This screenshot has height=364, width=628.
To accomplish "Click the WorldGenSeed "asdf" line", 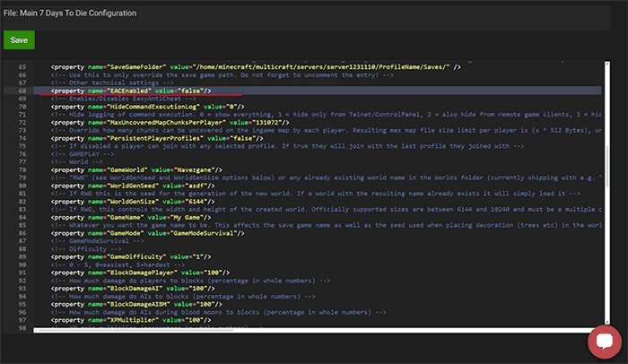I will point(133,186).
